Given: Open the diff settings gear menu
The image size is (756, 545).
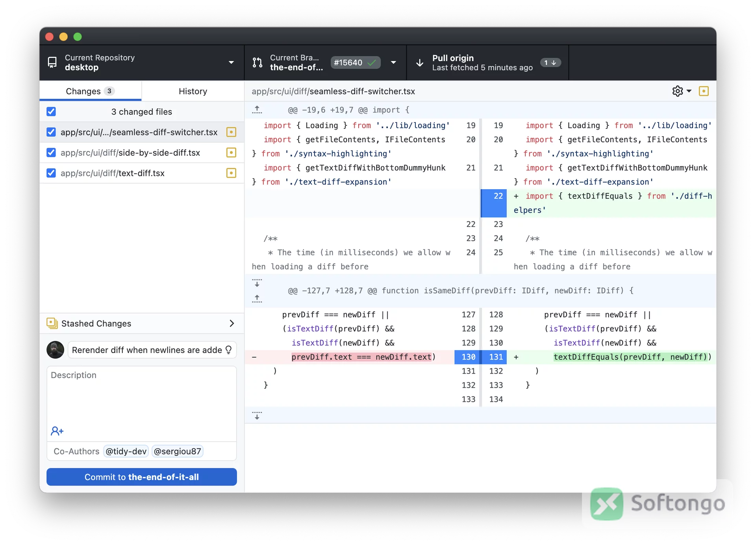Looking at the screenshot, I should pyautogui.click(x=677, y=91).
